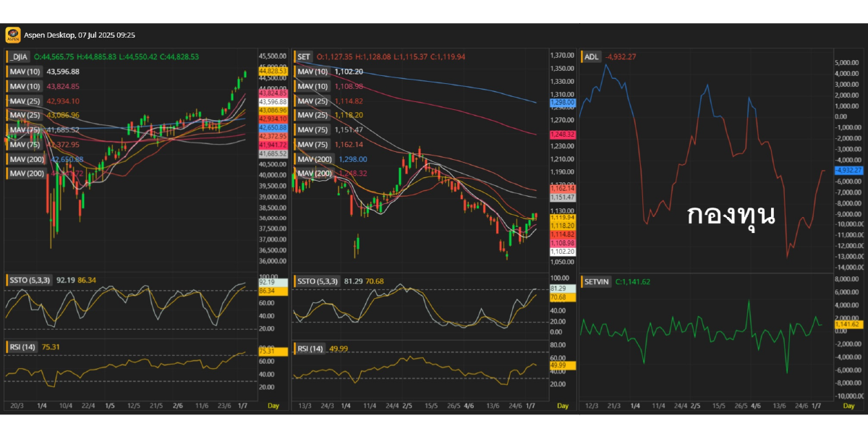Click RSI (14) label showing 49.99
This screenshot has height=434, width=868.
coord(310,349)
